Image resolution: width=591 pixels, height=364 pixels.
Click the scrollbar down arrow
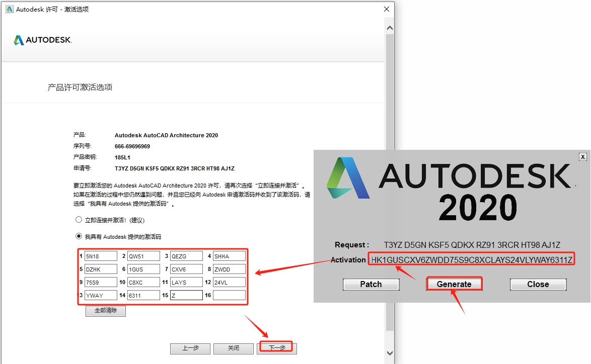pyautogui.click(x=390, y=353)
